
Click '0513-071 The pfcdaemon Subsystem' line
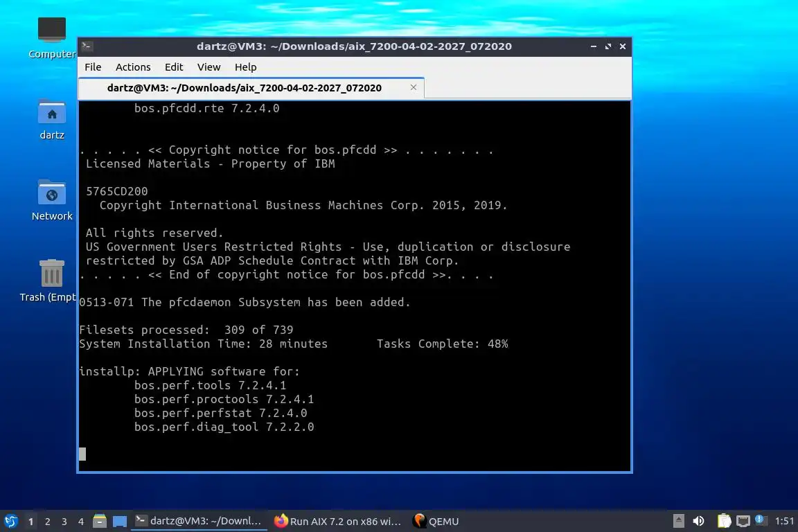point(245,303)
